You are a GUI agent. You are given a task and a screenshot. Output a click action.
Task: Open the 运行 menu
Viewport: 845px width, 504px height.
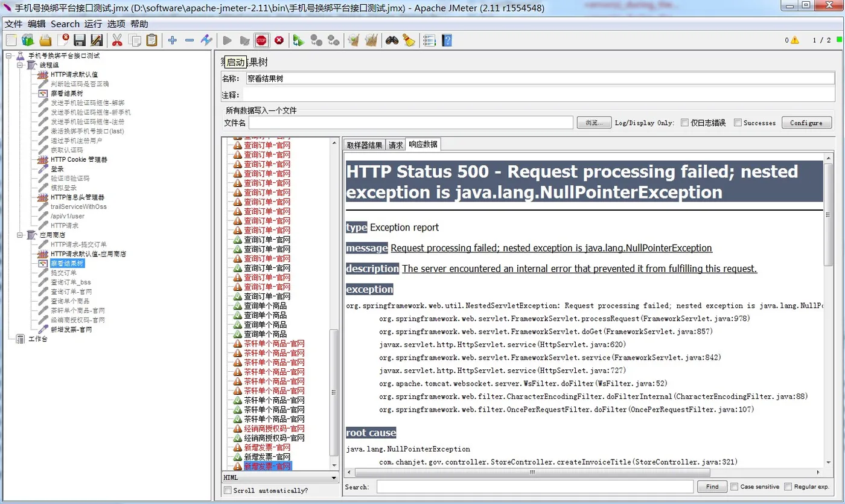point(93,24)
